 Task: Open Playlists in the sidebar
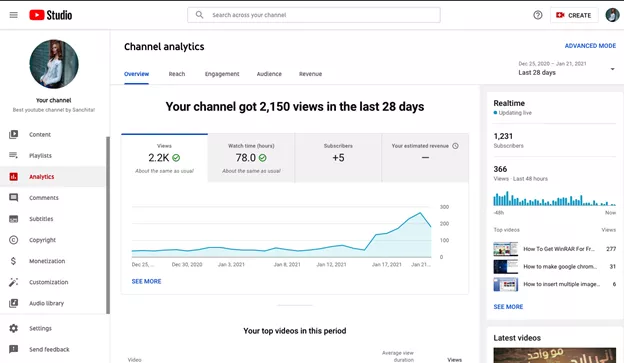point(40,156)
